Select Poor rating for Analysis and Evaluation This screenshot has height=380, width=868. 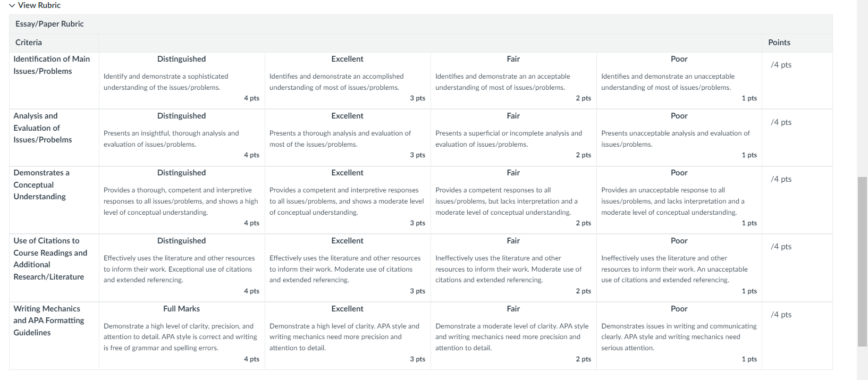click(679, 138)
